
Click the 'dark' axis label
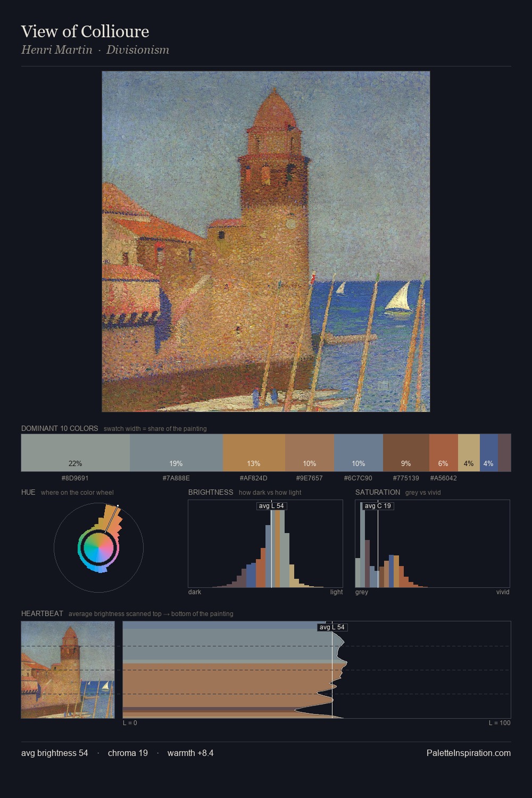(x=195, y=592)
